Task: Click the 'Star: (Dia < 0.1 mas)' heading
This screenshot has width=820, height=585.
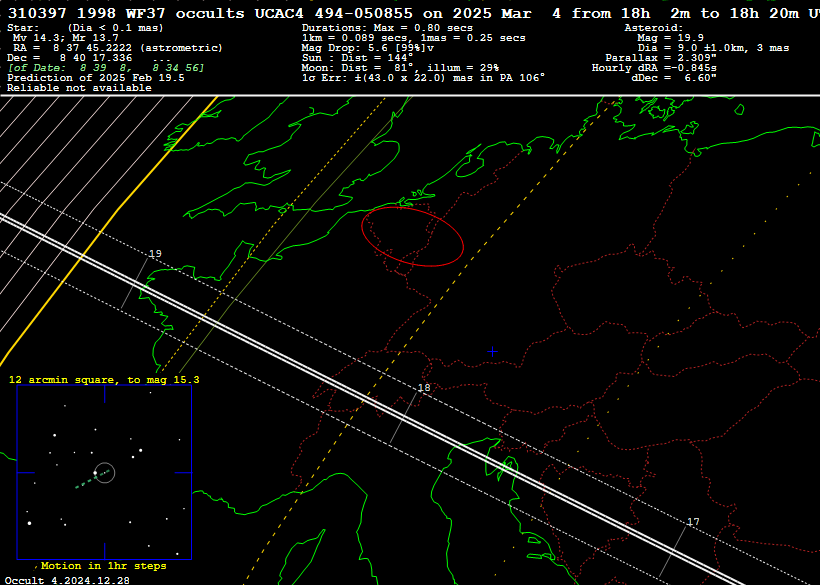Action: coord(85,28)
